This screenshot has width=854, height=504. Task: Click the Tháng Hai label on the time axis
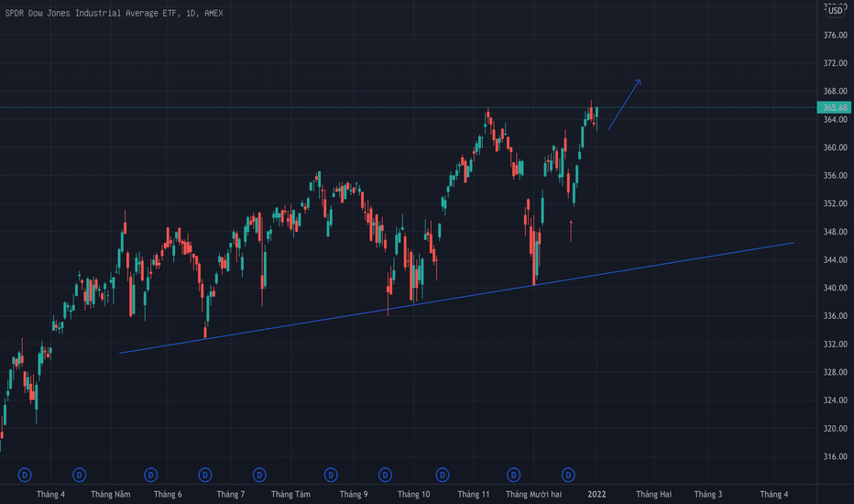653,494
